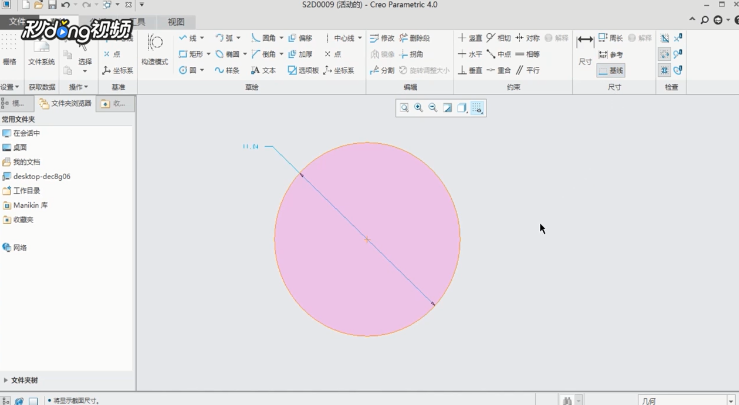Image resolution: width=739 pixels, height=405 pixels.
Task: Click 周长 (Perimeter) dimension tool
Action: click(x=611, y=38)
